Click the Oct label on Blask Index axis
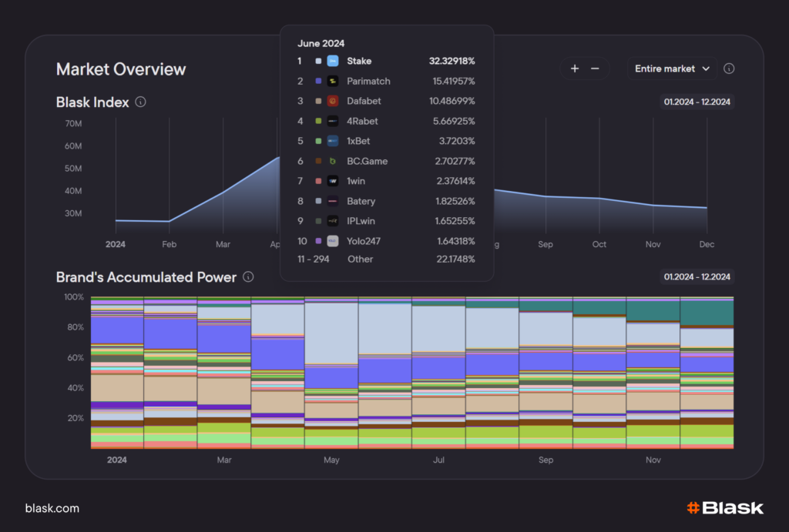The image size is (789, 532). 599,244
